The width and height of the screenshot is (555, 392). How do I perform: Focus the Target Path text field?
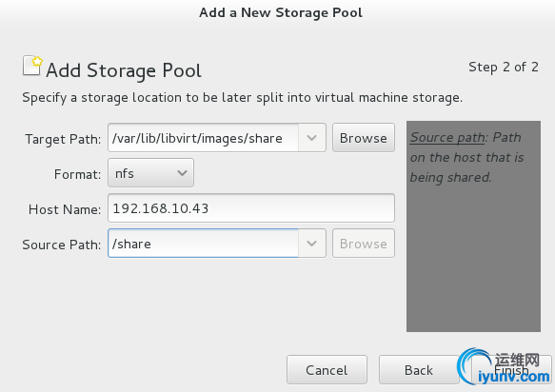[x=203, y=138]
